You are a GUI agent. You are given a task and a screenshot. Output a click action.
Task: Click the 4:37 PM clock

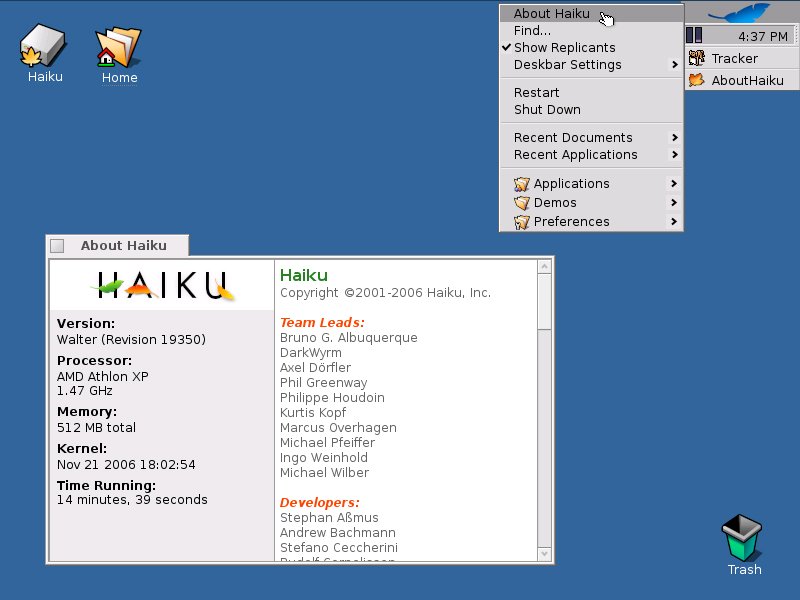tap(763, 37)
